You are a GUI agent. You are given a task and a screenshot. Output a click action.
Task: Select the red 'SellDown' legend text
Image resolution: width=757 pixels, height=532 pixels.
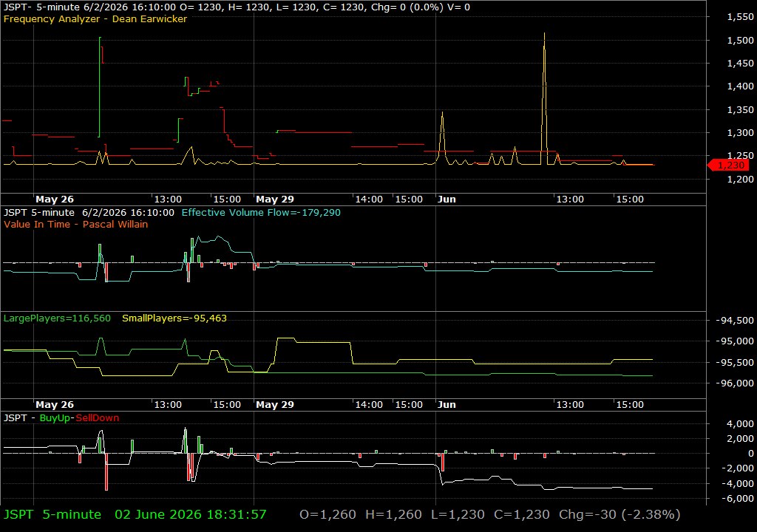tap(97, 417)
